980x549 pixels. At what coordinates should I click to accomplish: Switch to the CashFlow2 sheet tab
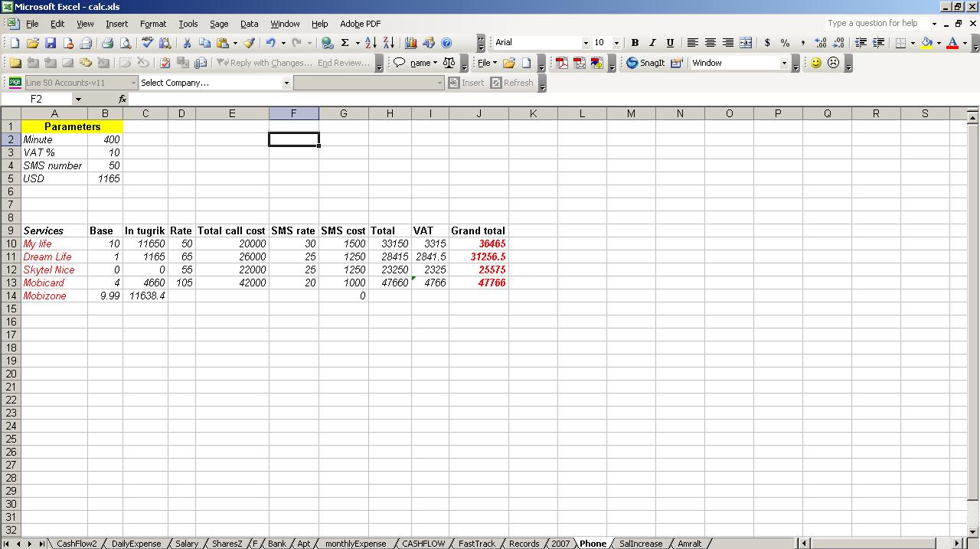(77, 544)
